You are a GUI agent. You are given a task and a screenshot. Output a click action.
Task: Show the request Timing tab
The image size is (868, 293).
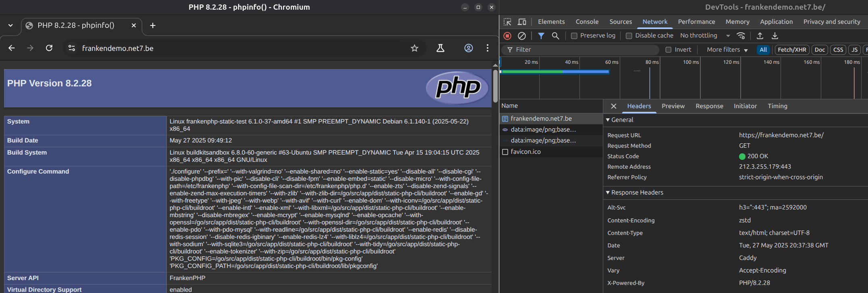coord(777,106)
